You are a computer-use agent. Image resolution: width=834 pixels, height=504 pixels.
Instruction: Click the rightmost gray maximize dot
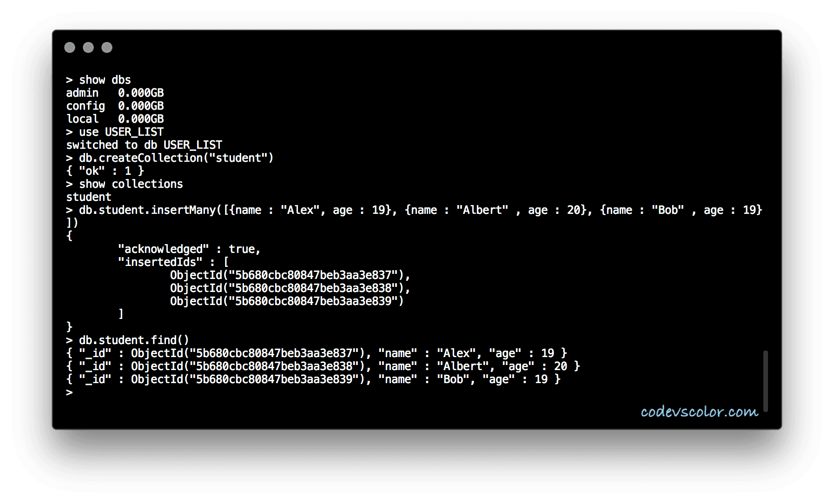107,47
